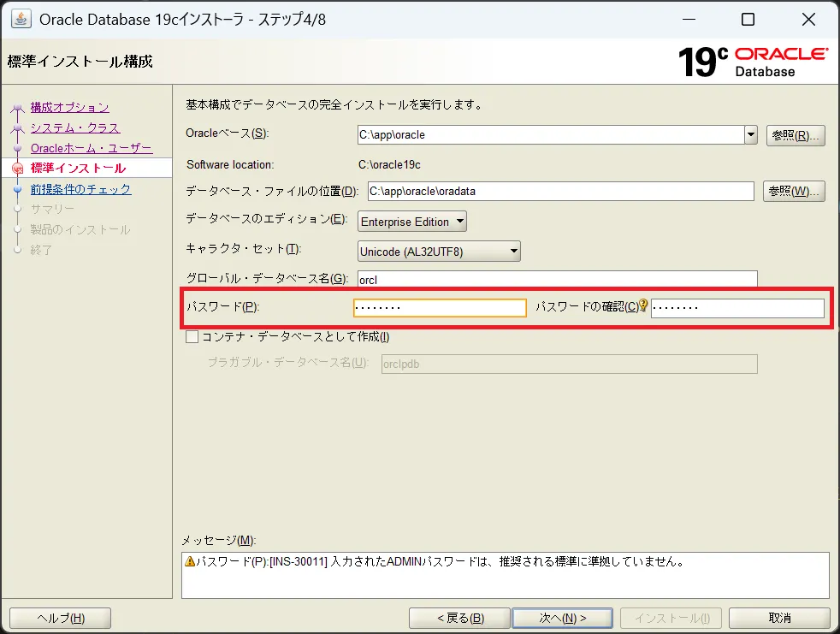
Task: Minimize the installer window
Action: pyautogui.click(x=689, y=20)
